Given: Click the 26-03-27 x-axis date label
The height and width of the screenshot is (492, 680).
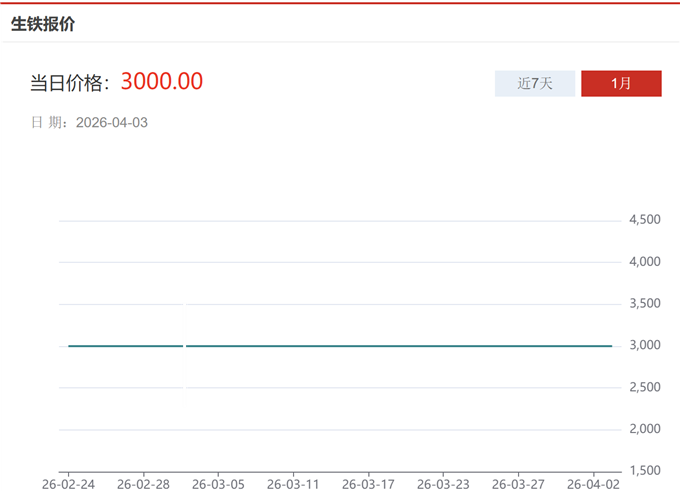Looking at the screenshot, I should coord(519,484).
